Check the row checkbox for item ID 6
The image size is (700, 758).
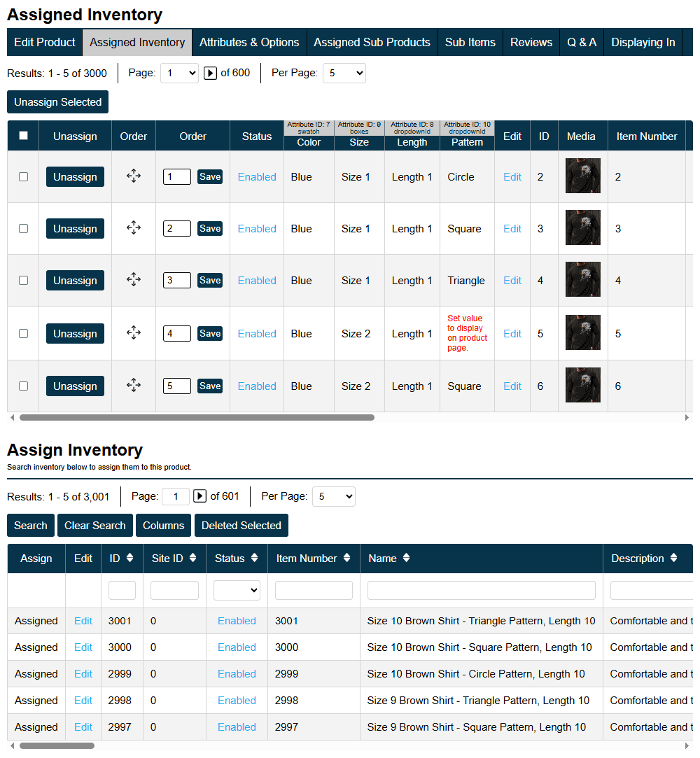(x=23, y=386)
